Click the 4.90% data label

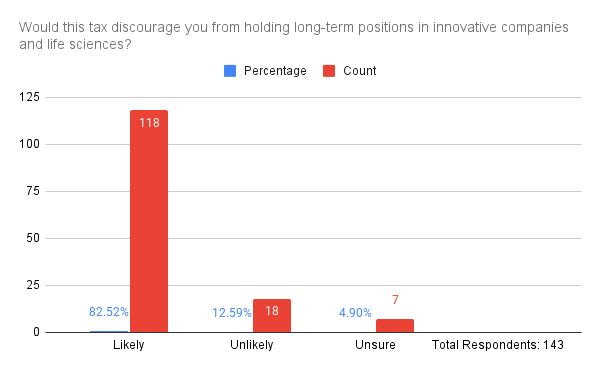point(355,313)
